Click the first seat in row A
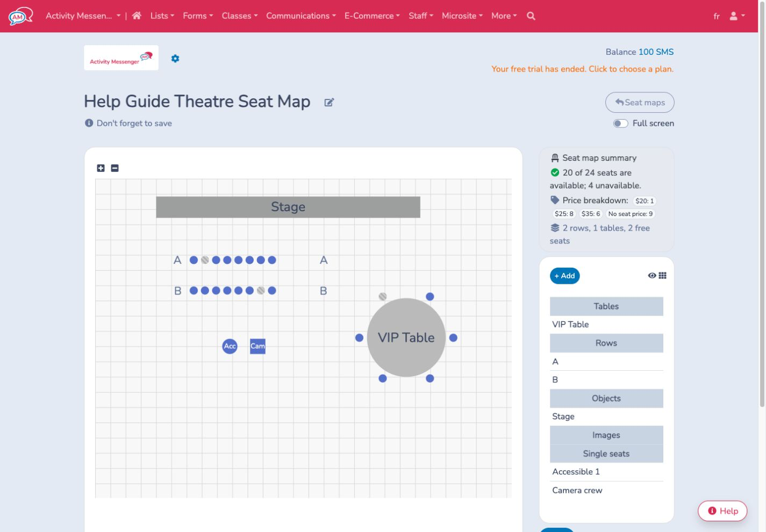Viewport: 766px width, 532px height. coord(194,260)
